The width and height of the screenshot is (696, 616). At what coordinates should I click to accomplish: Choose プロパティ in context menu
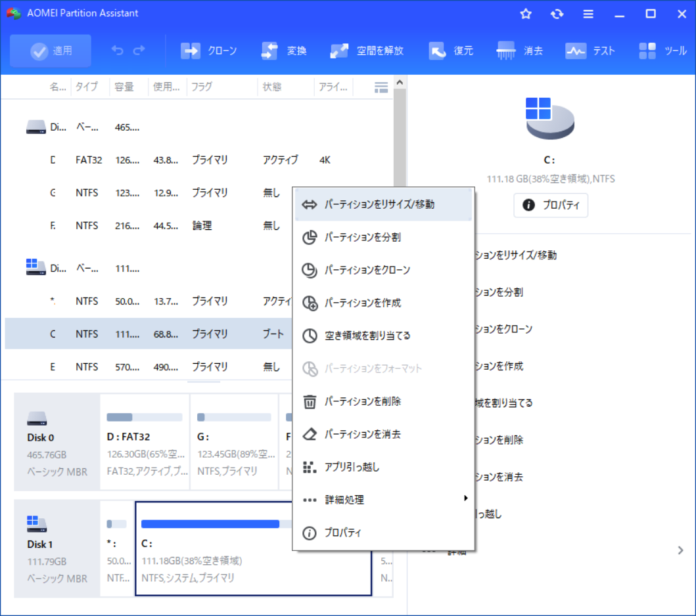pyautogui.click(x=384, y=533)
